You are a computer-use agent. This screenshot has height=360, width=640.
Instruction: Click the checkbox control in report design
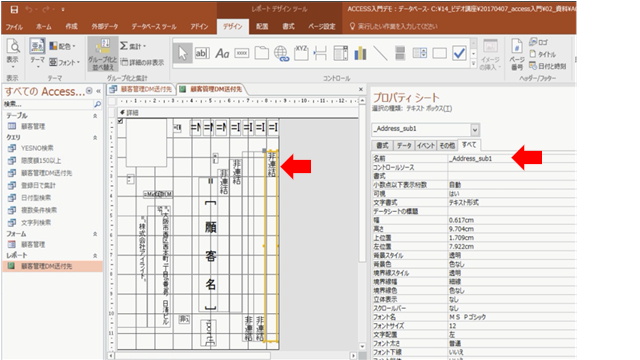click(120, 121)
